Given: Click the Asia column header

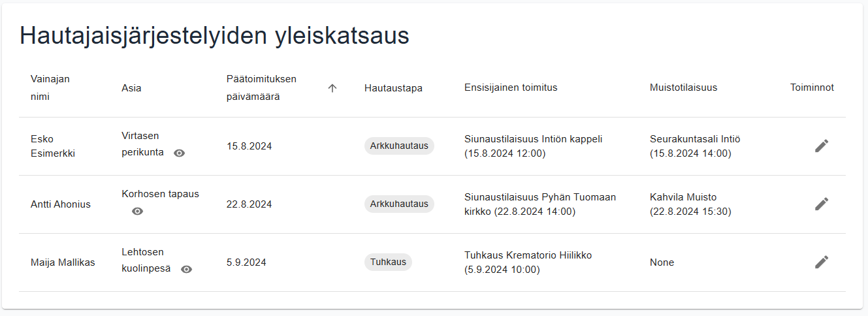Looking at the screenshot, I should 131,88.
